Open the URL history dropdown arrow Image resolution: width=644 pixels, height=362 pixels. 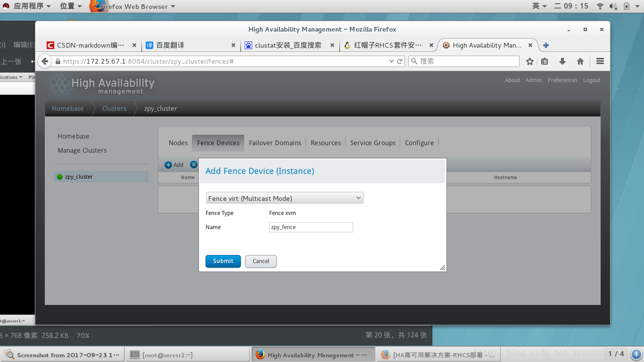(391, 61)
